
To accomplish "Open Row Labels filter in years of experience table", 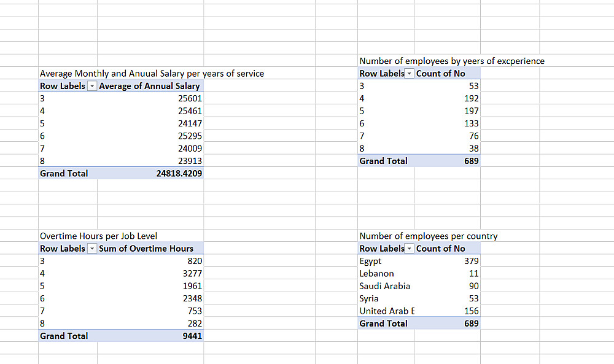I will click(x=409, y=74).
